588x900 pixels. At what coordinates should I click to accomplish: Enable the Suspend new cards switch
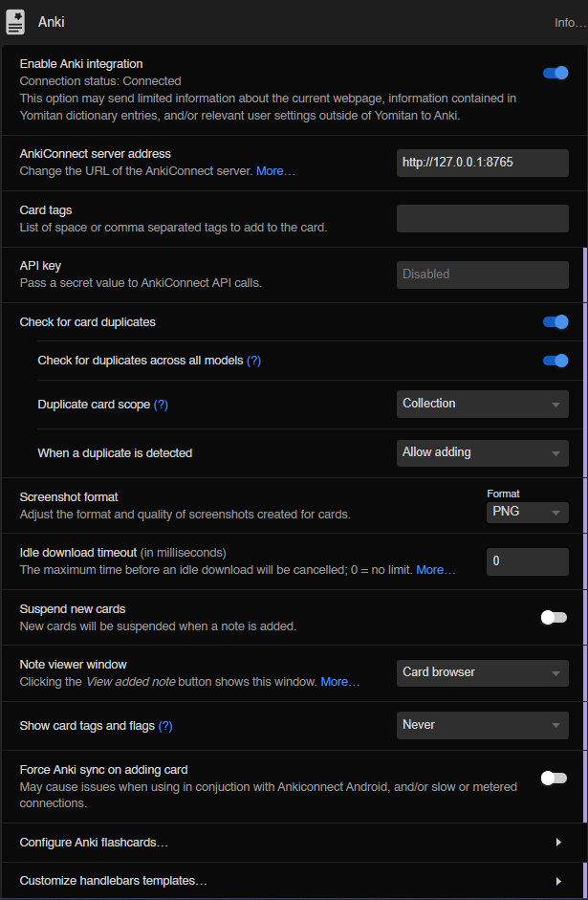[x=555, y=617]
